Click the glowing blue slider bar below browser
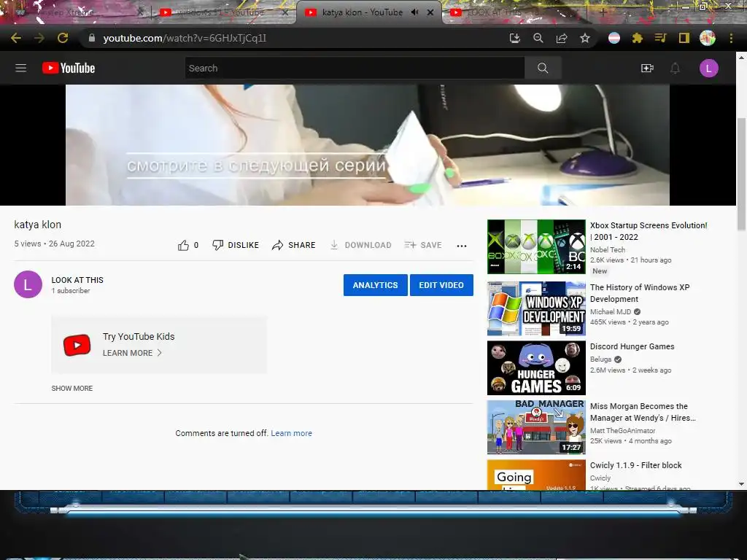Image resolution: width=747 pixels, height=560 pixels. [373, 510]
